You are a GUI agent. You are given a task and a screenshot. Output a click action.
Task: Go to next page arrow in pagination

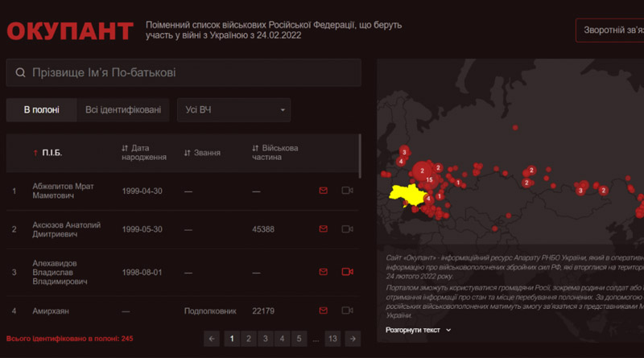pos(353,339)
